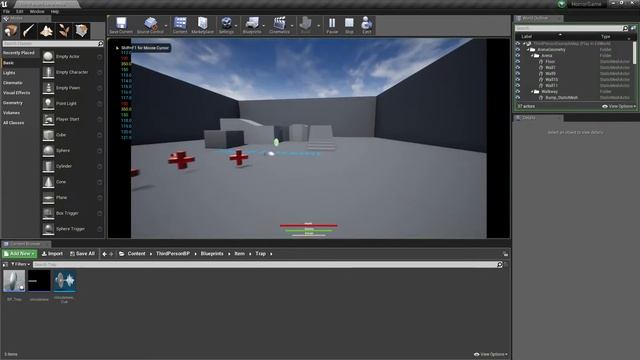Select the Landscape mode icon
This screenshot has height=360, width=640.
[46, 31]
